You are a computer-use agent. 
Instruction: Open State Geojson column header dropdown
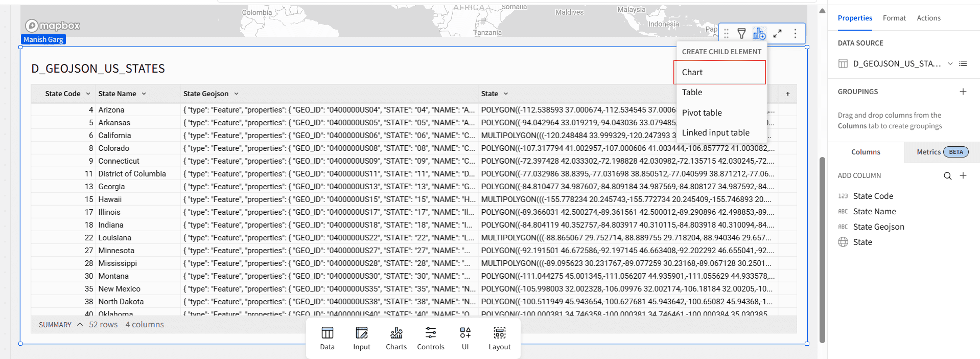coord(236,94)
